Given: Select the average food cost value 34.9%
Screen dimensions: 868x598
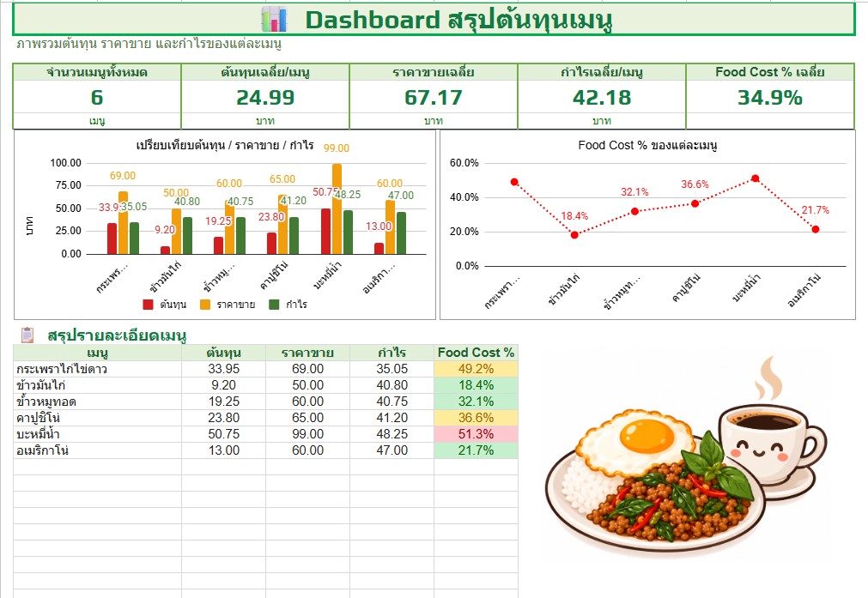Looking at the screenshot, I should click(x=770, y=97).
